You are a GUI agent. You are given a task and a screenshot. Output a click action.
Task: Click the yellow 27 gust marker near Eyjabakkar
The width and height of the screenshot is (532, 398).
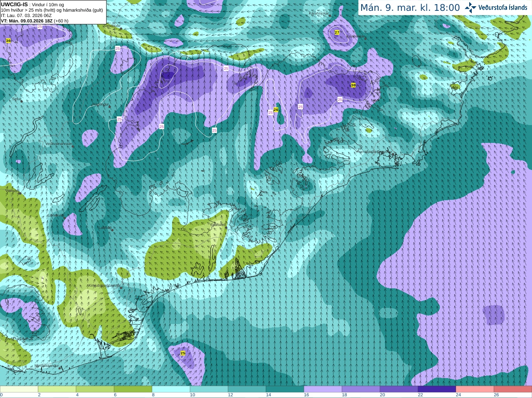coord(337,32)
